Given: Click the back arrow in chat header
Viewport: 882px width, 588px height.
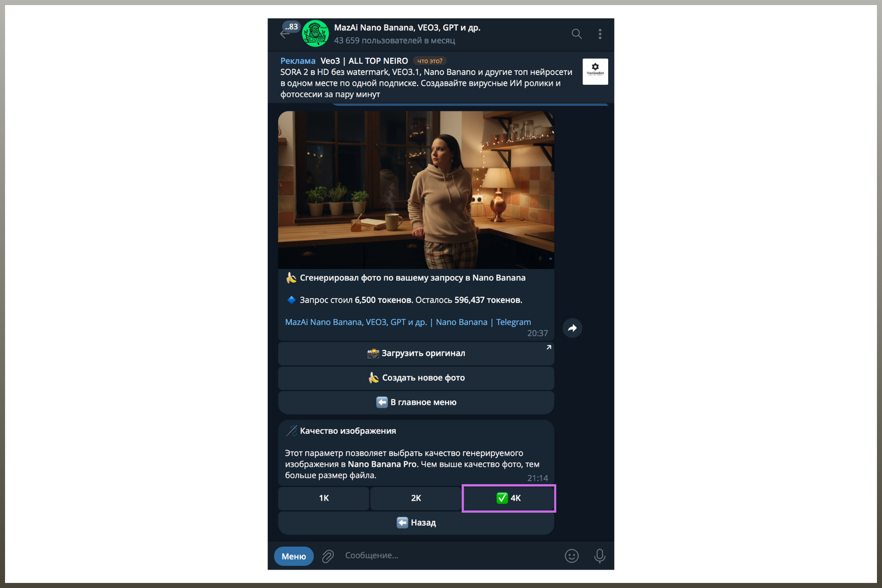Looking at the screenshot, I should 284,34.
